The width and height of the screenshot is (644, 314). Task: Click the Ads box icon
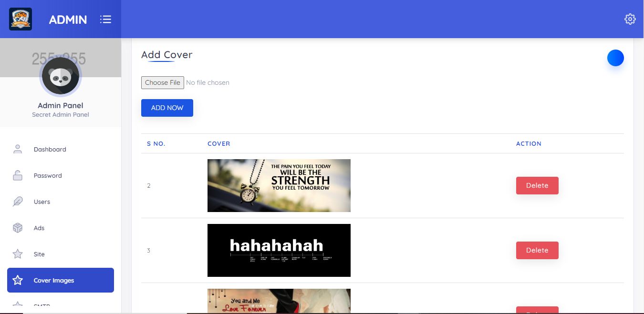(x=18, y=228)
